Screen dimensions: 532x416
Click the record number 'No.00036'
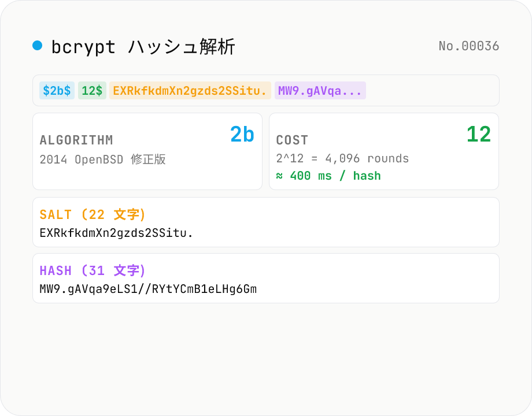tap(468, 46)
